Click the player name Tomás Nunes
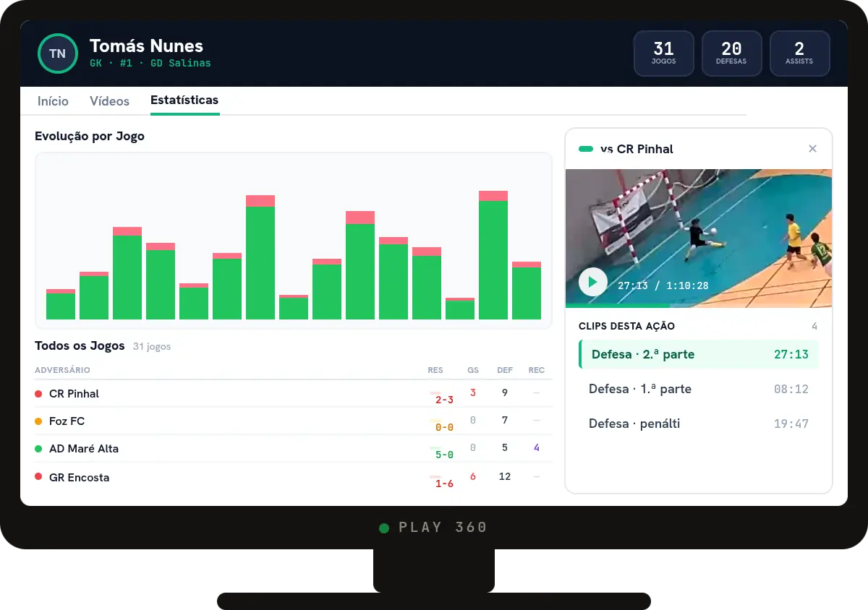Viewport: 868px width, 610px height. click(x=146, y=46)
